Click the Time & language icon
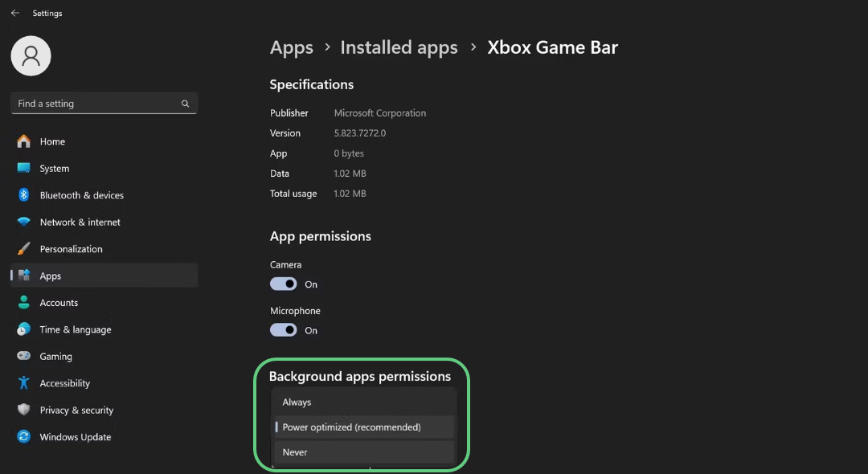The width and height of the screenshot is (868, 474). click(x=23, y=329)
